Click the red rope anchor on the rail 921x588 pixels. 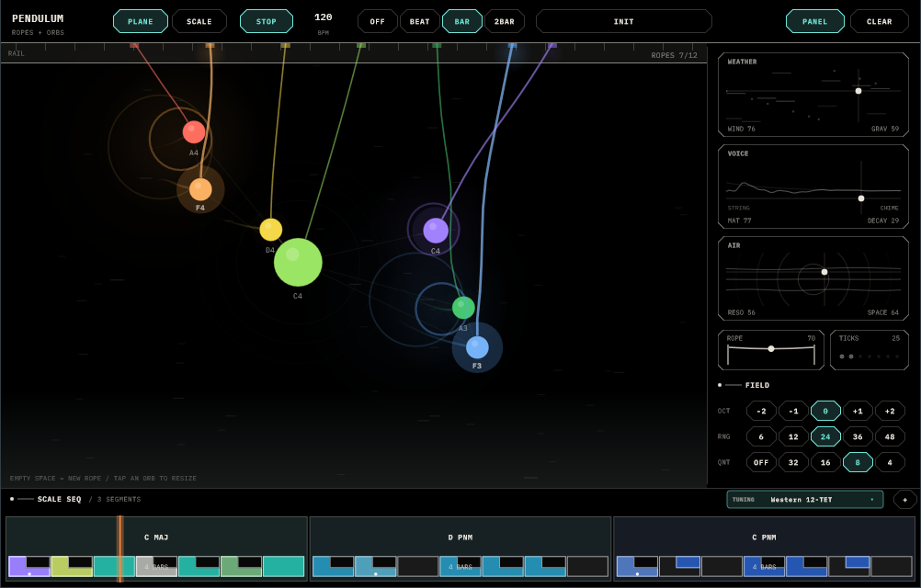coord(134,45)
